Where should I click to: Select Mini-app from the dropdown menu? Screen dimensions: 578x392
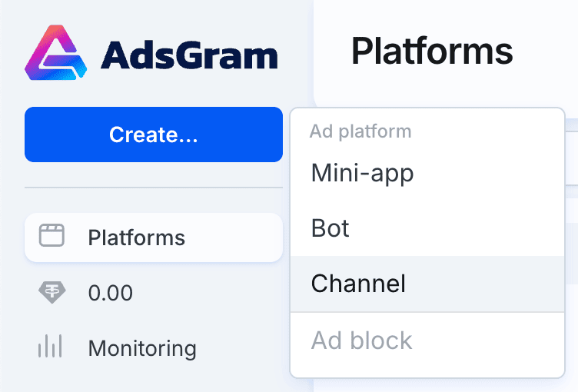[x=427, y=173]
